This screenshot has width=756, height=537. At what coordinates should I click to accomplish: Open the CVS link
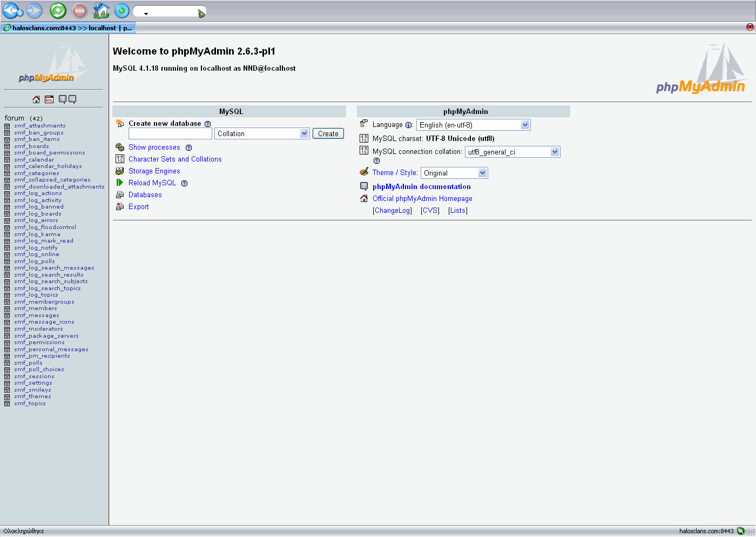430,211
